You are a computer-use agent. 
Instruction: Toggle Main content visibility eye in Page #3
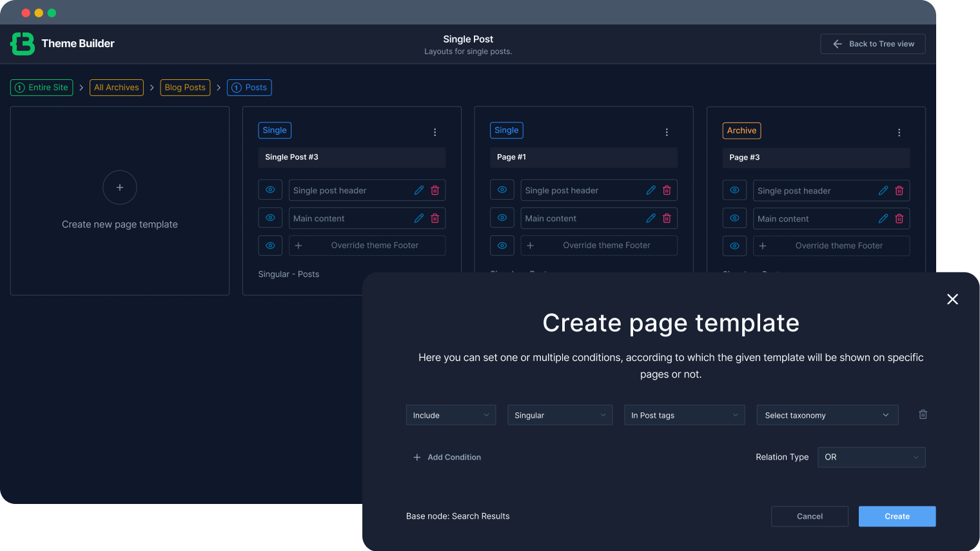(734, 218)
